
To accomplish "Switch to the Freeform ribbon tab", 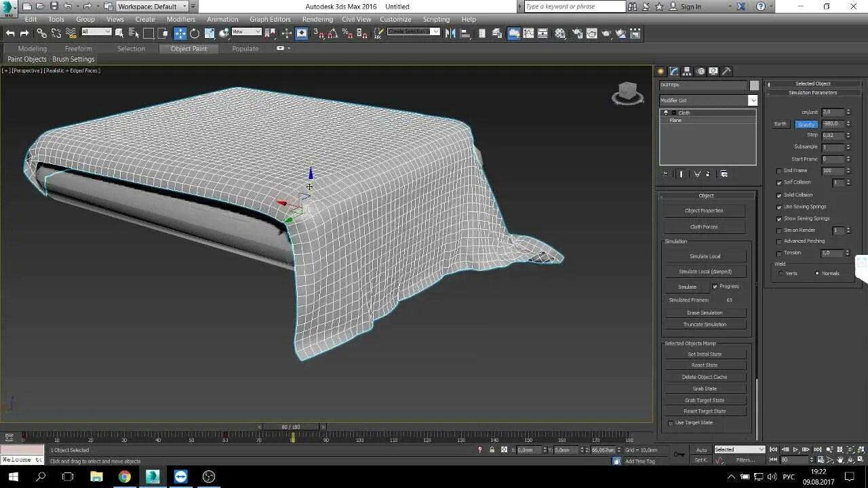I will pyautogui.click(x=79, y=49).
